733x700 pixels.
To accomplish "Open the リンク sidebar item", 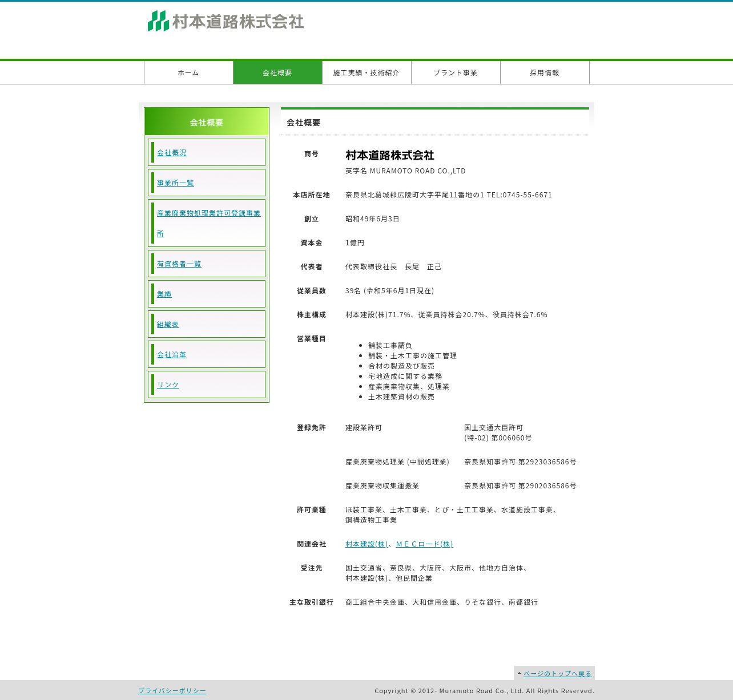I will click(x=168, y=385).
